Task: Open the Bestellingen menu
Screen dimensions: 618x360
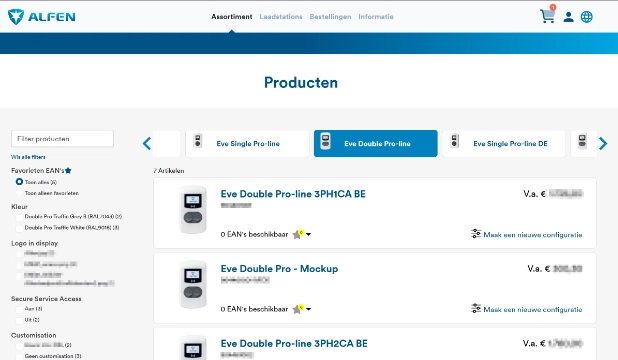Action: coord(330,17)
